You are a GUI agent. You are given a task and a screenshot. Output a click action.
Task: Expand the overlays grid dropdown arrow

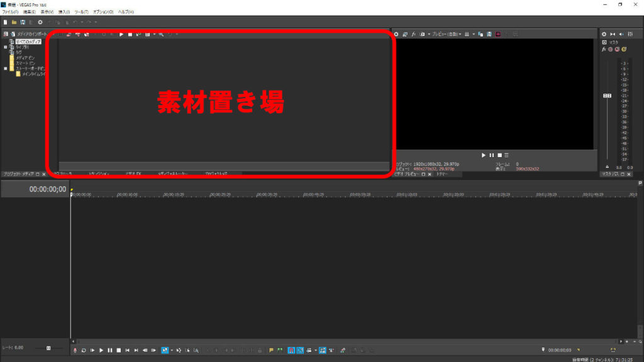473,34
